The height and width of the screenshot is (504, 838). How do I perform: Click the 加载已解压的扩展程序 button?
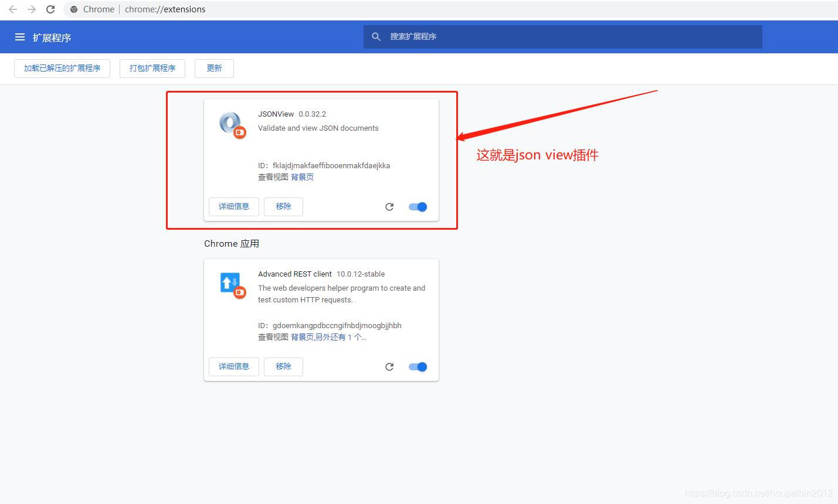62,68
